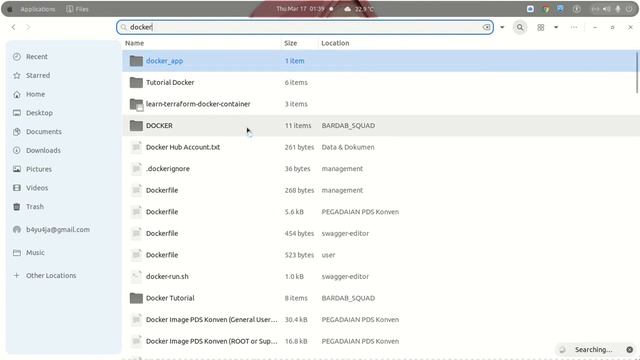Screen dimensions: 640x360
Task: Click the Chrome tray icon in top bar
Action: [x=546, y=9]
